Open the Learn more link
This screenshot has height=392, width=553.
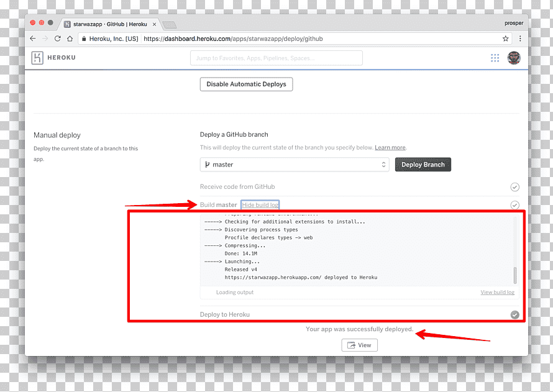(x=390, y=147)
